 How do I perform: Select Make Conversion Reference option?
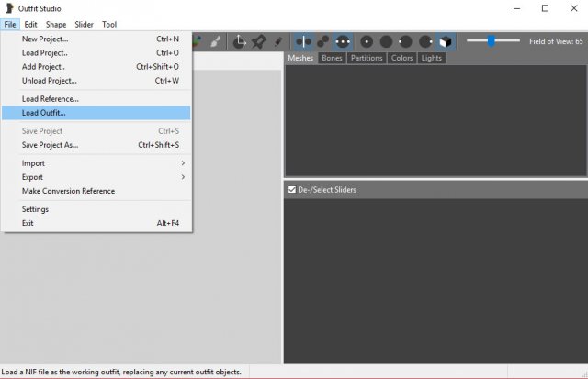(x=68, y=191)
